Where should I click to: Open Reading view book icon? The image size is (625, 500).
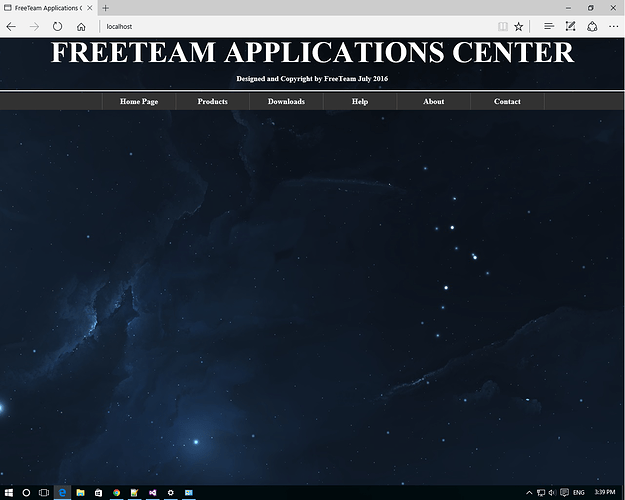coord(502,26)
